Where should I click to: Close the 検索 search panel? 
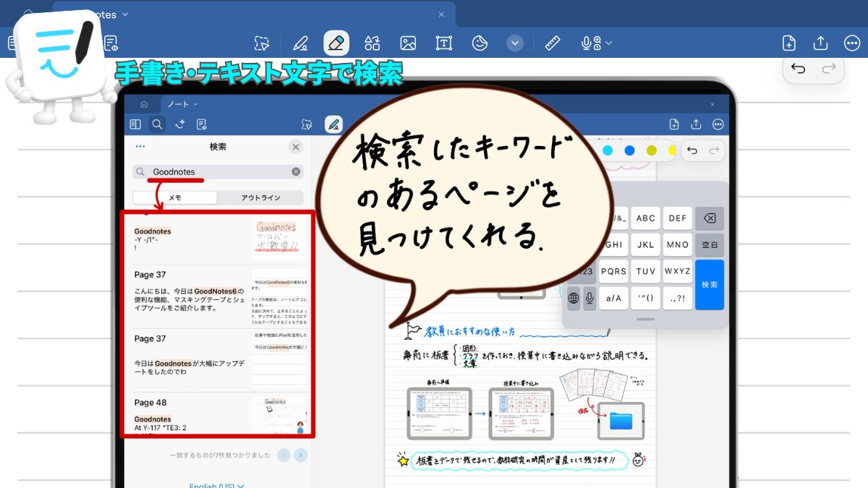(296, 147)
